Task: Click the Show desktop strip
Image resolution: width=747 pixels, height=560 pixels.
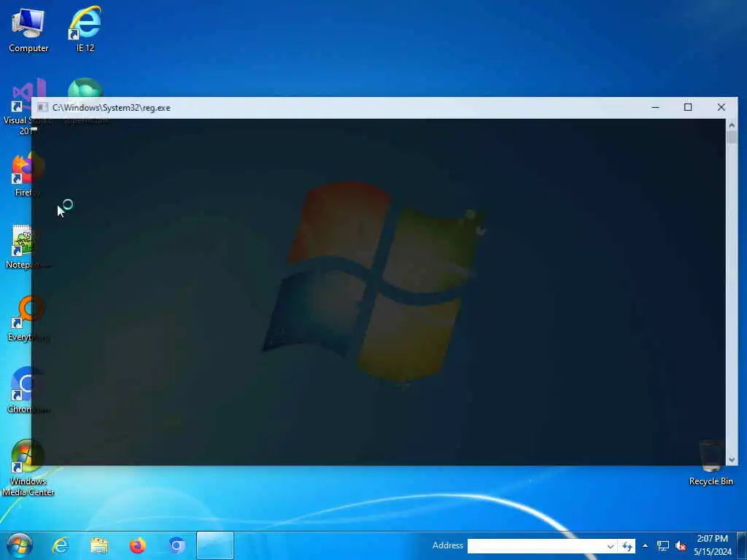Action: (743, 545)
